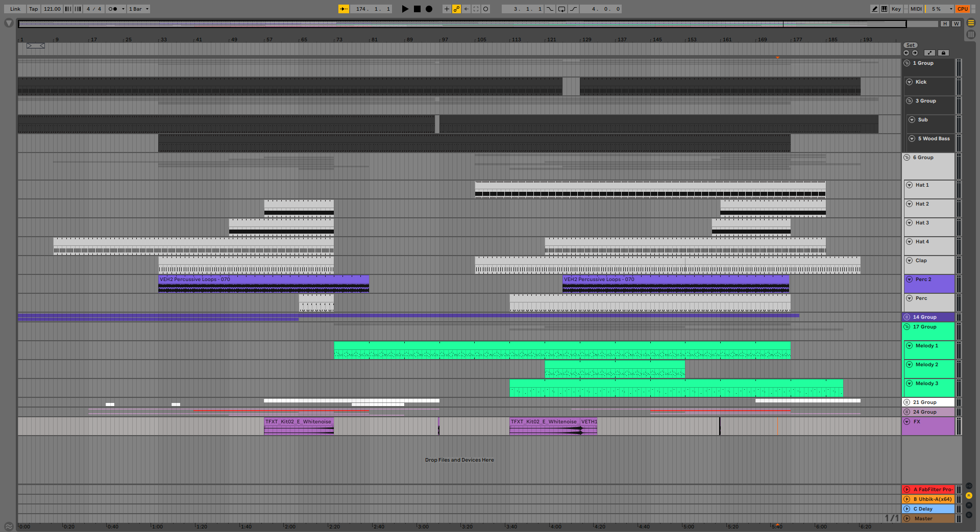Switch to Arrangement View selector icon
The width and height of the screenshot is (980, 532).
(x=971, y=23)
